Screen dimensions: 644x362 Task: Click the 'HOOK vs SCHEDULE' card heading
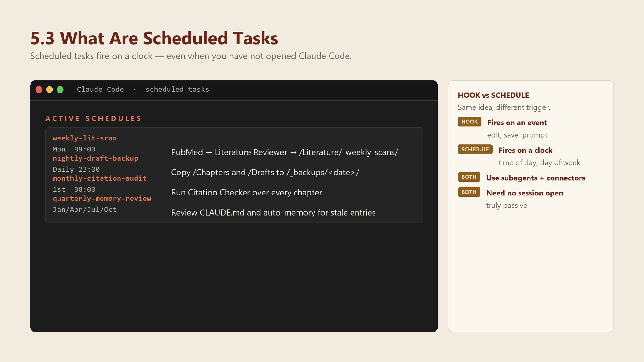point(493,95)
